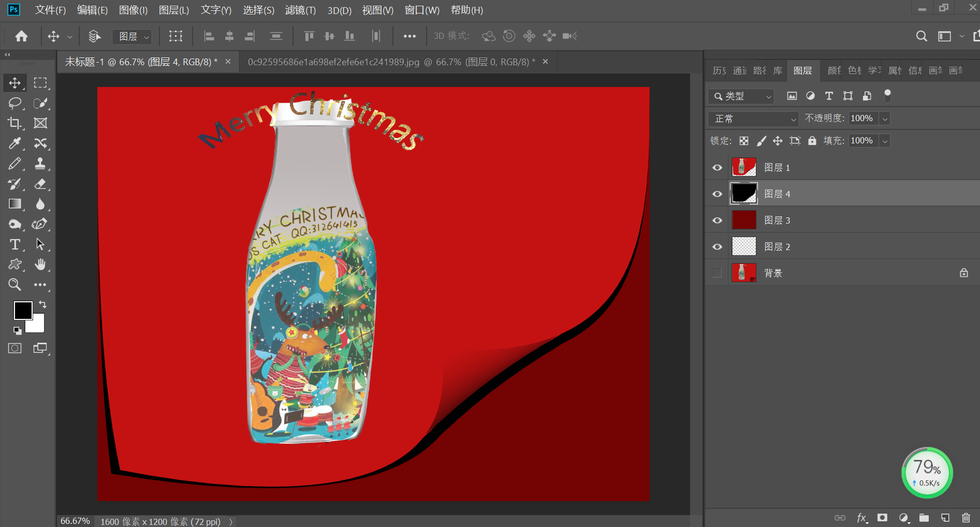980x527 pixels.
Task: Select the Rectangular Marquee tool
Action: click(x=40, y=83)
